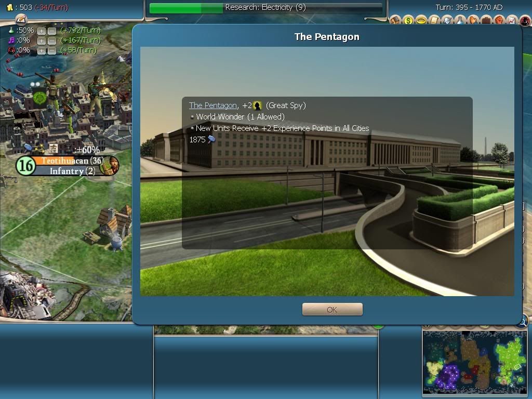Click the 'World Wonder (1 Allowed)' line
532x399 pixels.
pos(240,117)
